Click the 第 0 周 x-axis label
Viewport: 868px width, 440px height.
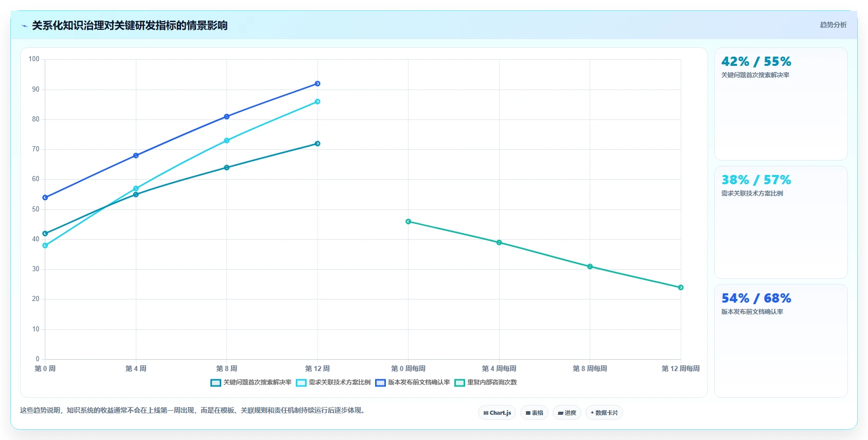[45, 368]
